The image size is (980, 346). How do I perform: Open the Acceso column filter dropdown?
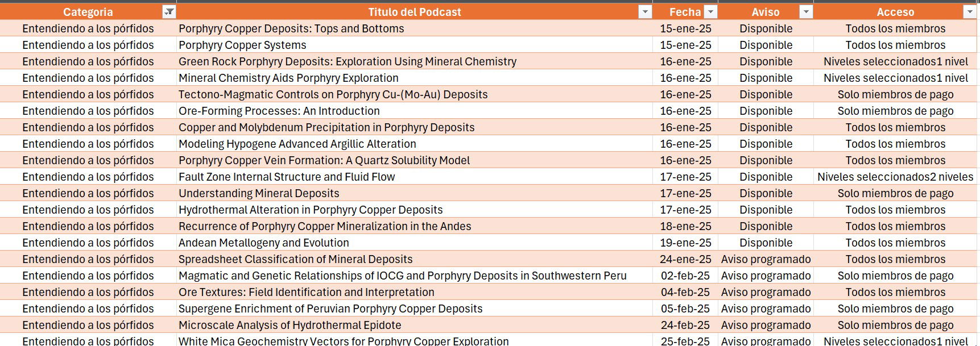[969, 12]
